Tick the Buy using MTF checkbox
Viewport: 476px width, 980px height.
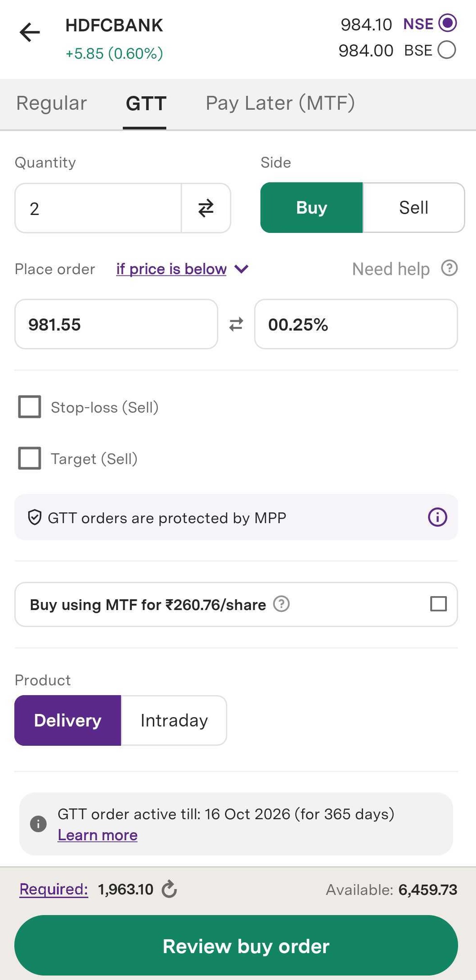click(438, 604)
